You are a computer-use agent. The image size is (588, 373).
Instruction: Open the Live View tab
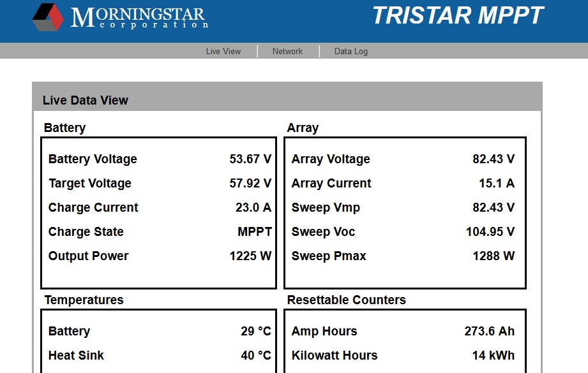click(223, 51)
